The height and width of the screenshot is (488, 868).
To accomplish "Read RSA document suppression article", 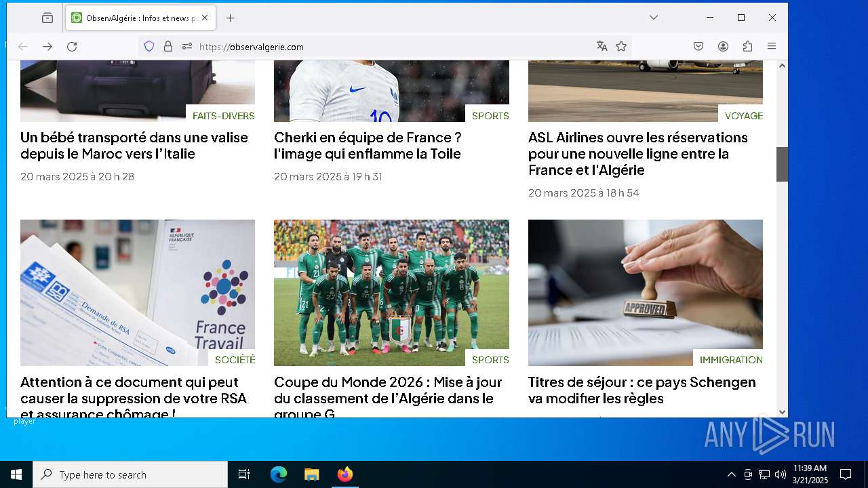I will point(134,397).
